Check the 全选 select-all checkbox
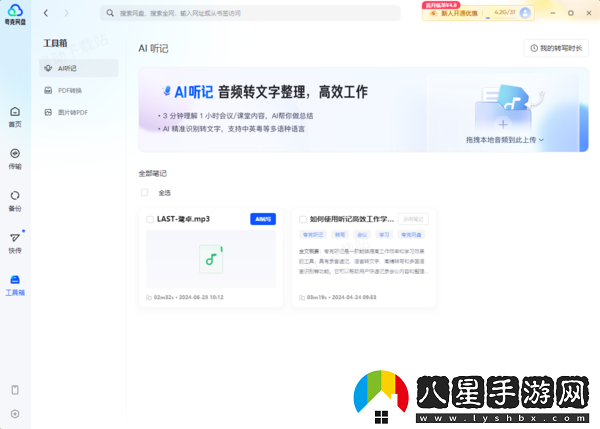600x429 pixels. 144,192
